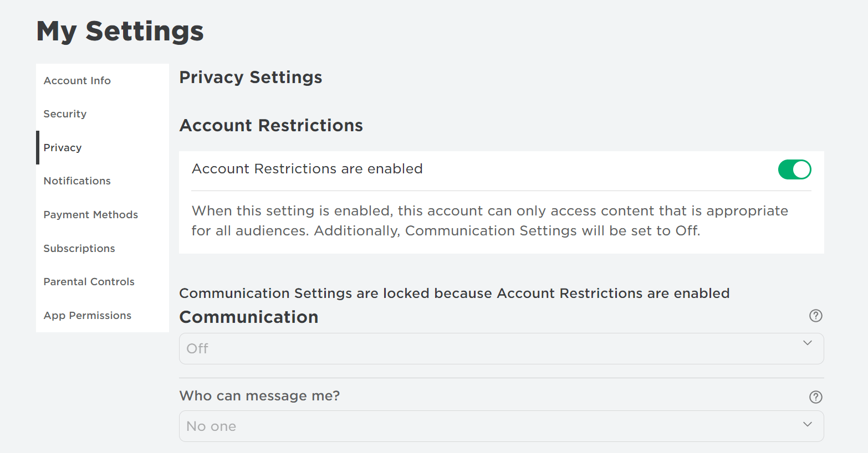The width and height of the screenshot is (868, 453).
Task: Open Parental Controls section
Action: pos(89,282)
